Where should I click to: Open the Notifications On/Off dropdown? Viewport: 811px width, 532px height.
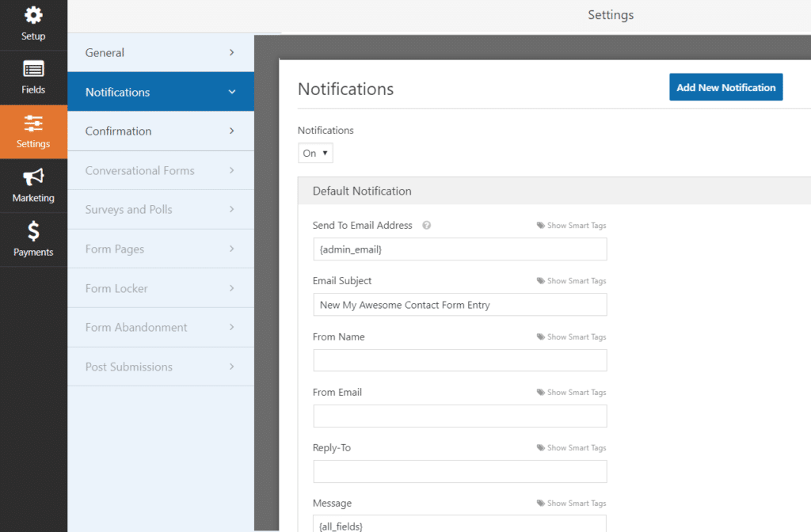315,153
